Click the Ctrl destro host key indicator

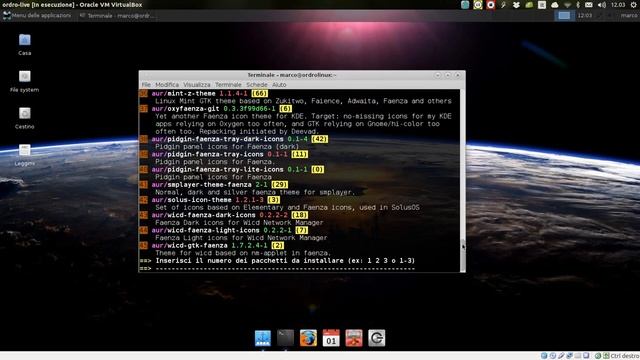coord(624,356)
